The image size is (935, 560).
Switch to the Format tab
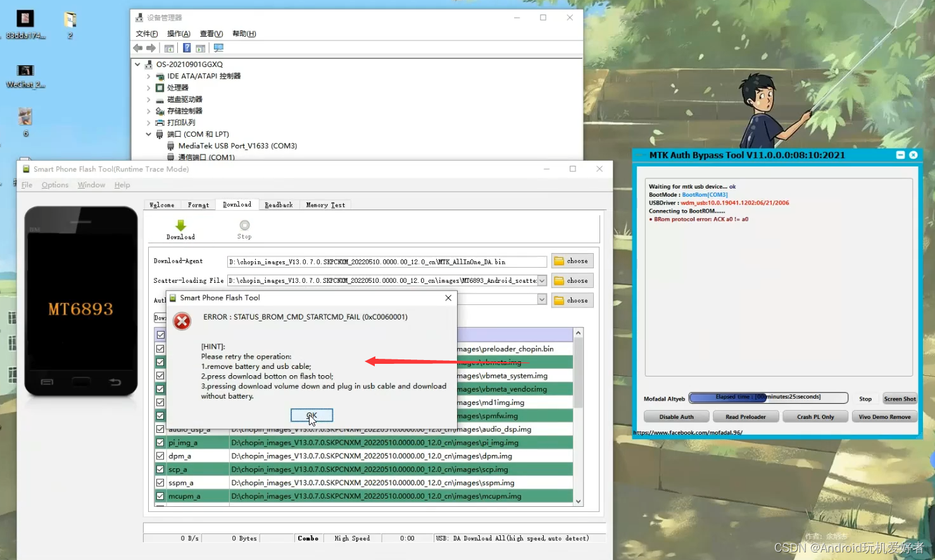198,205
